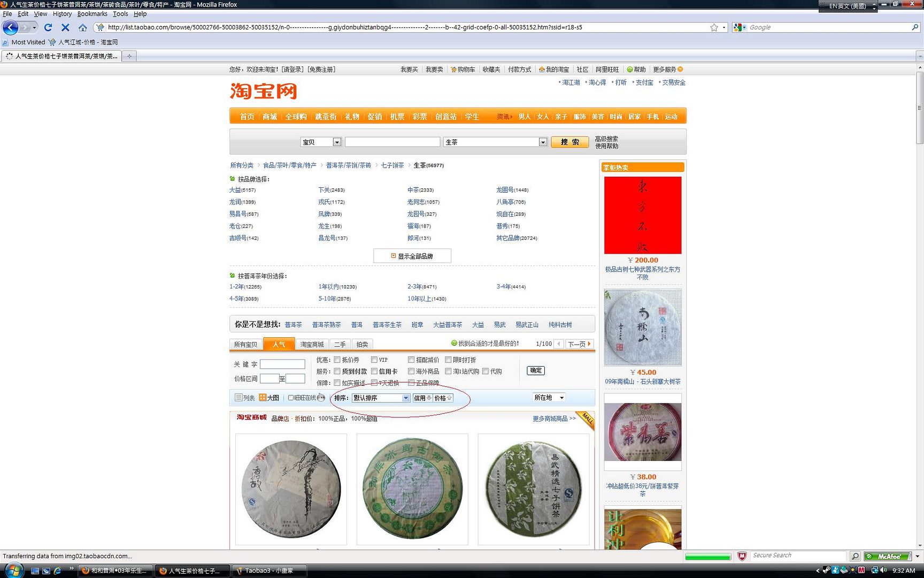Click the red McAfee M tray icon

tap(861, 571)
